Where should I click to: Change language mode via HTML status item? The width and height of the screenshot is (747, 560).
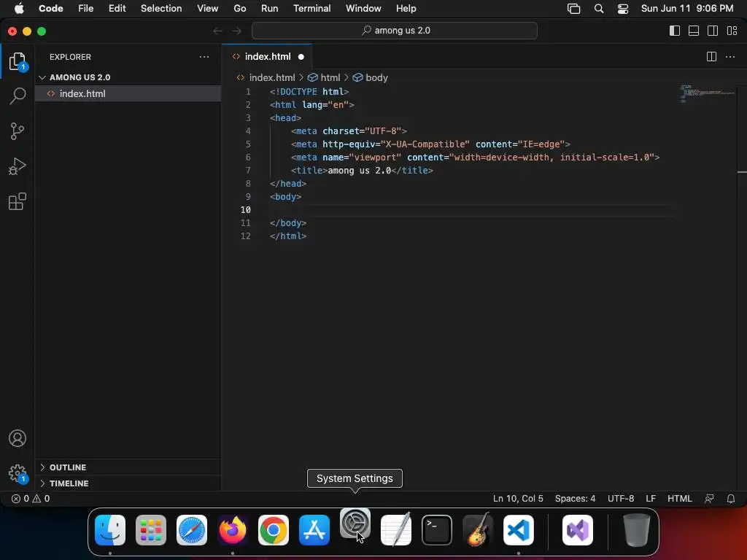[x=679, y=499]
